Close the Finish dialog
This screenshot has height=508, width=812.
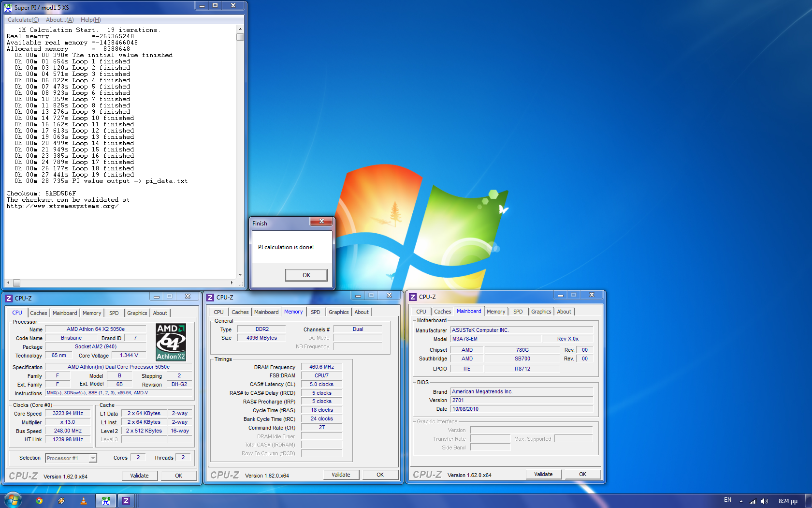tap(321, 221)
